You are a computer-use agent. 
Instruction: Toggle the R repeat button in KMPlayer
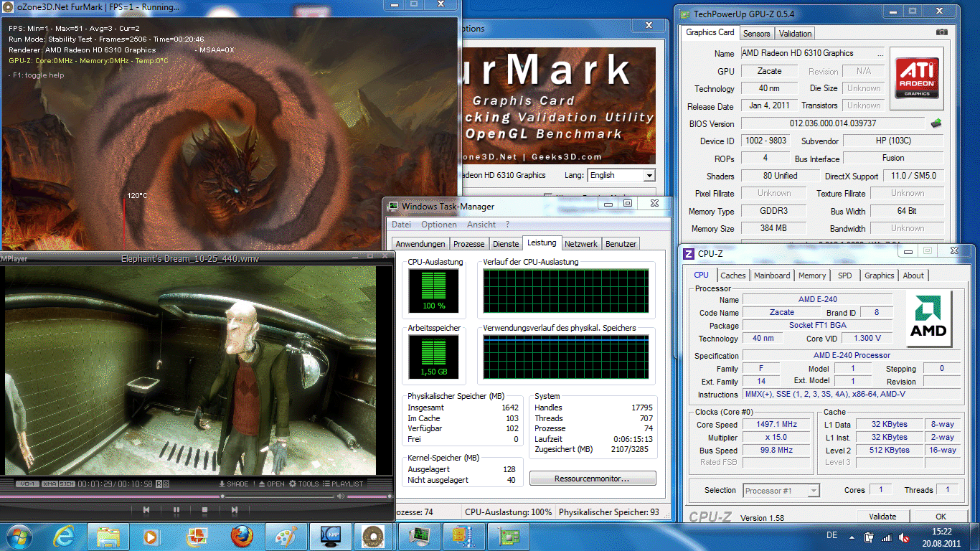[x=159, y=484]
